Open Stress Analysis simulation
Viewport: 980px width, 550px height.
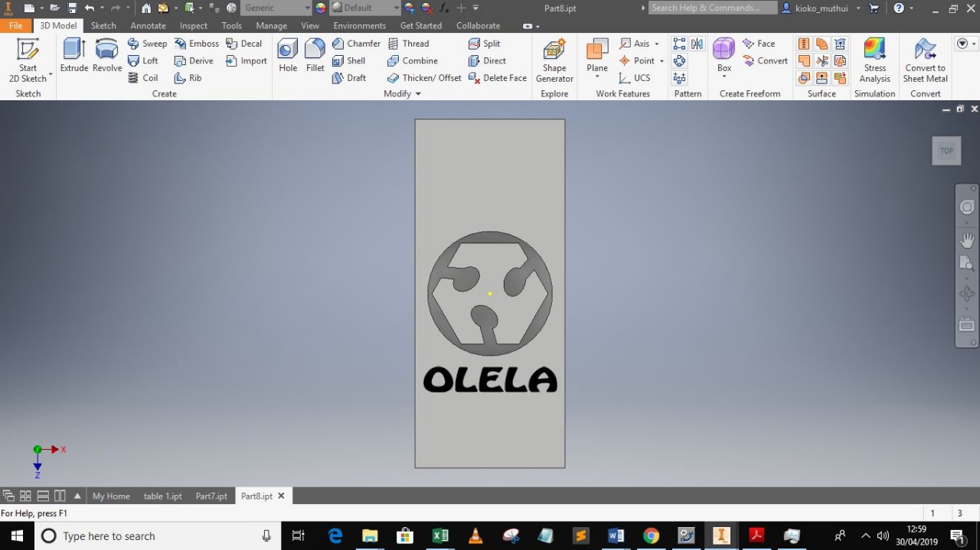click(874, 60)
